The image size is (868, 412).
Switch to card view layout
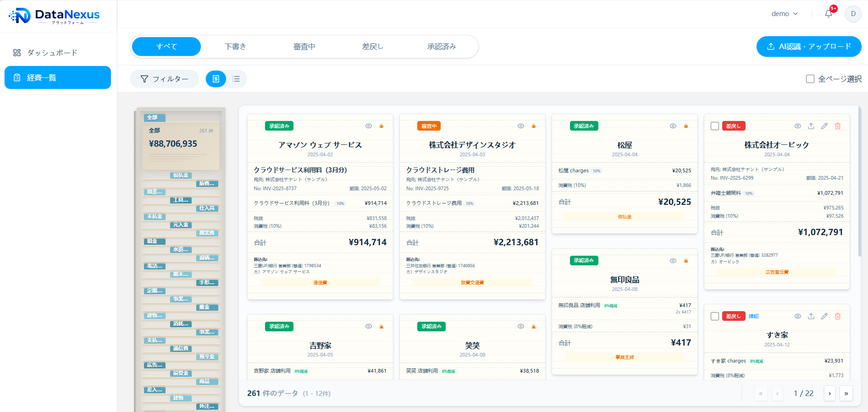pyautogui.click(x=216, y=79)
